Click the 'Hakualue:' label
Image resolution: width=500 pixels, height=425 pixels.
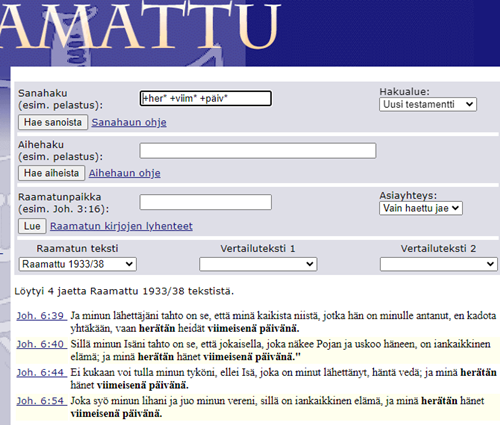pos(405,91)
